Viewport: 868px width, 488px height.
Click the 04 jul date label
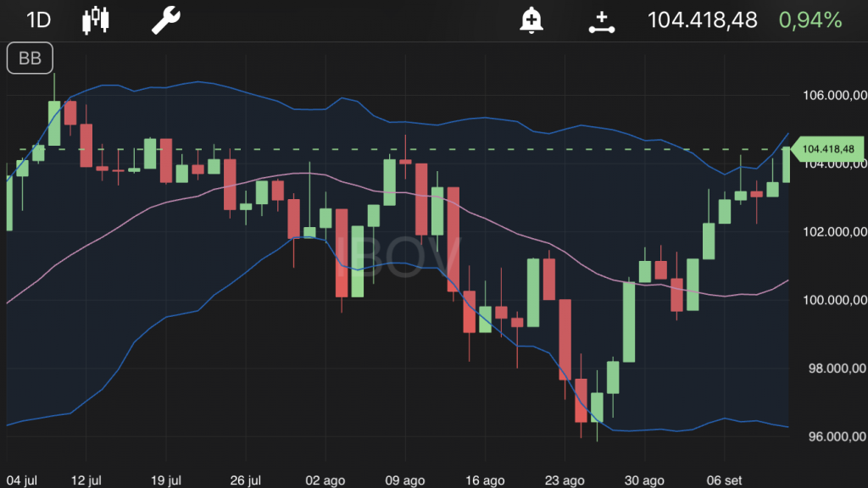[x=21, y=480]
